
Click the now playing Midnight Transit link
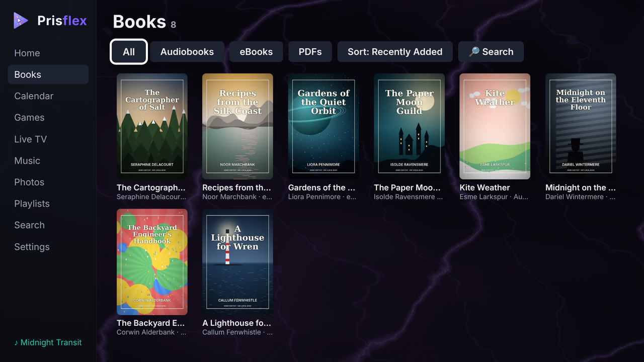tap(48, 342)
